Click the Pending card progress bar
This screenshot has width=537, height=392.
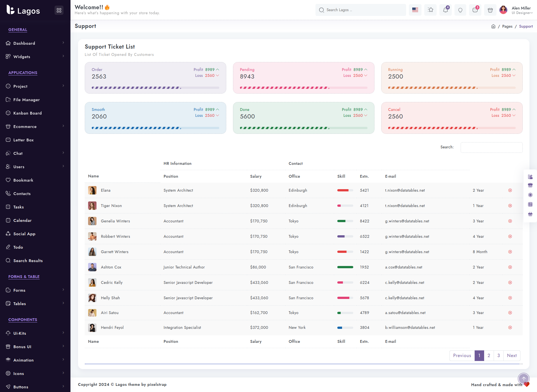[x=303, y=88]
